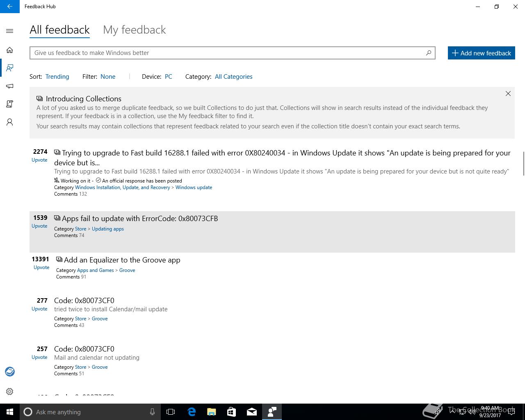Click the vertical scrollbar thumb
The height and width of the screenshot is (420, 525).
coord(523,163)
